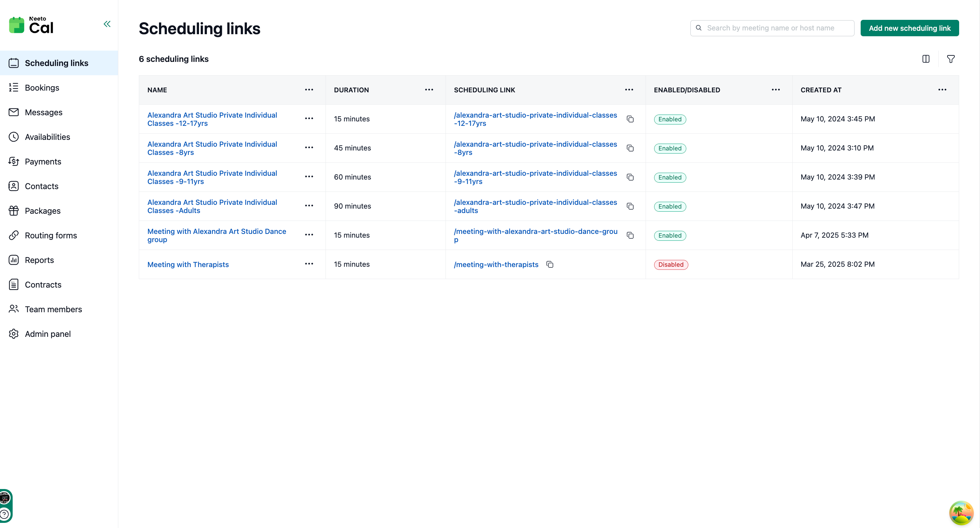Open Contracts section

(59, 285)
